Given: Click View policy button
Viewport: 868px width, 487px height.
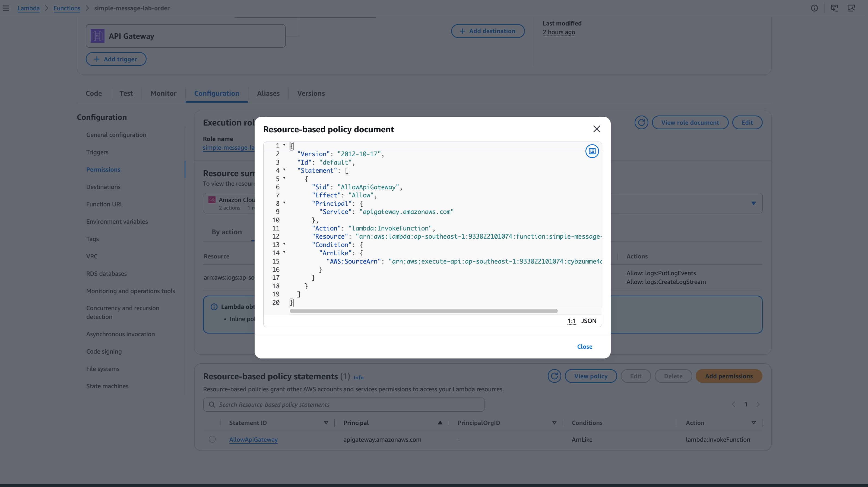Looking at the screenshot, I should point(591,376).
